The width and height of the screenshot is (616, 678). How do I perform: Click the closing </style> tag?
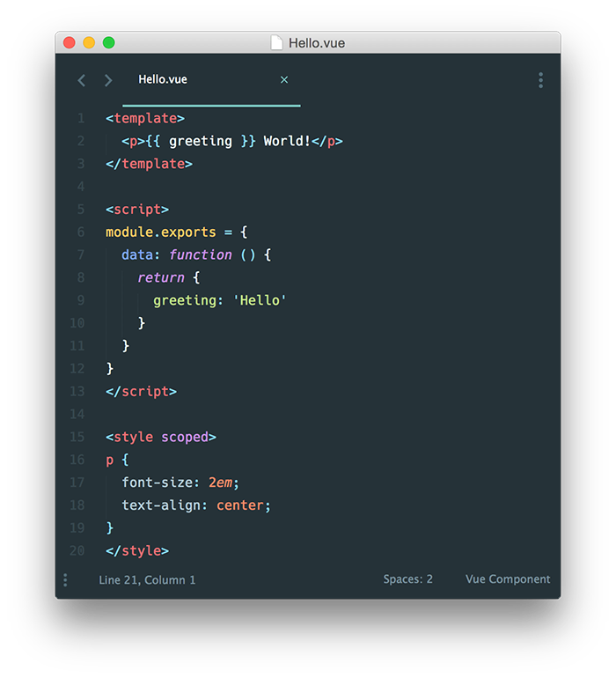coord(137,551)
